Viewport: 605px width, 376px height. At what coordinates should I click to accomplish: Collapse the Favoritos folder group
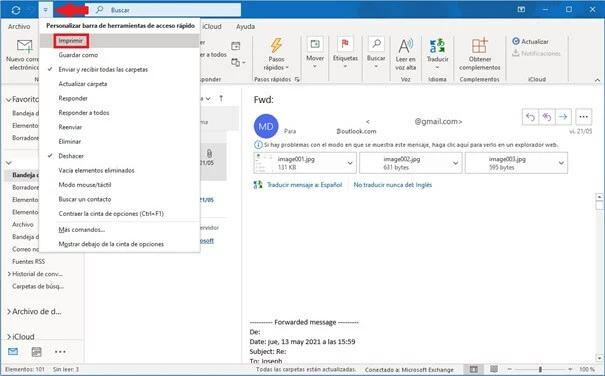point(8,100)
